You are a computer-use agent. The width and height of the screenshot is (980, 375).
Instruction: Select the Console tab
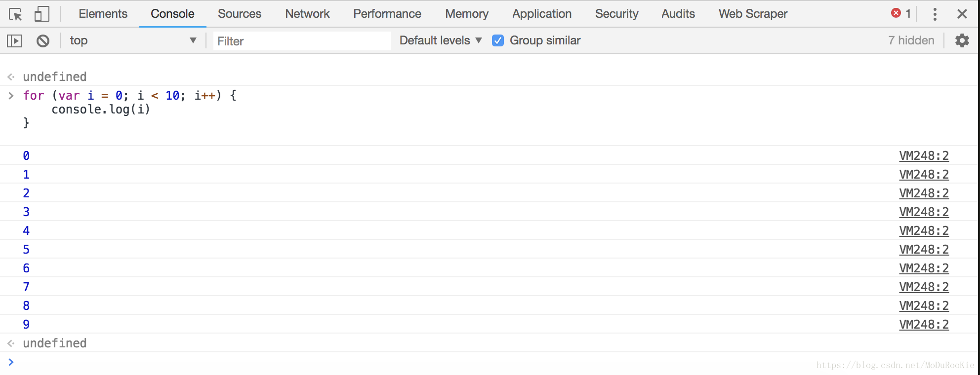point(172,14)
